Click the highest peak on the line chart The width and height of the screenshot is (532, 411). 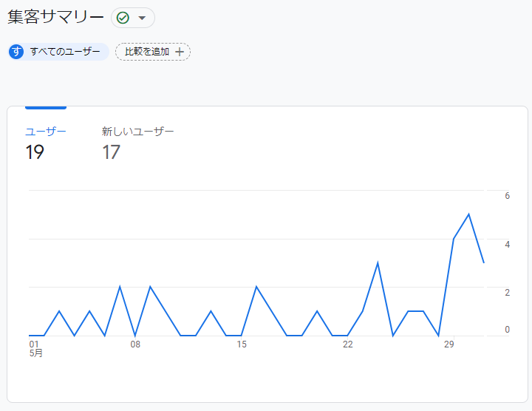[x=468, y=214]
